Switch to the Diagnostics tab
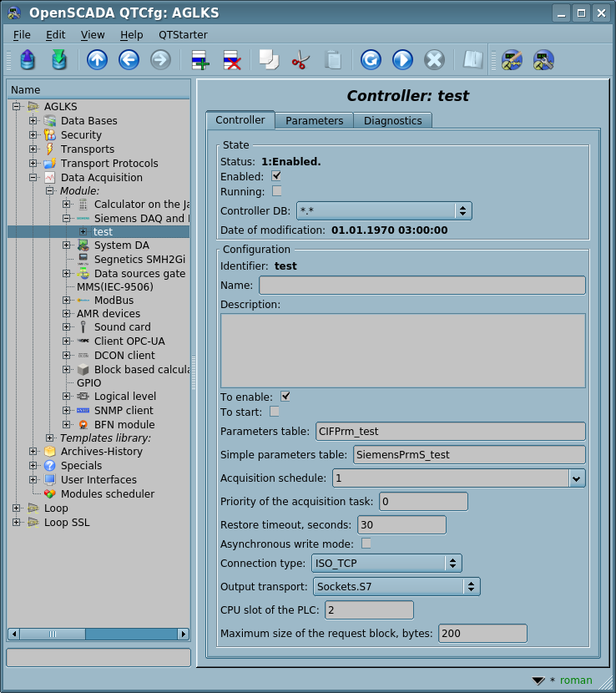Image resolution: width=616 pixels, height=693 pixels. [x=393, y=121]
